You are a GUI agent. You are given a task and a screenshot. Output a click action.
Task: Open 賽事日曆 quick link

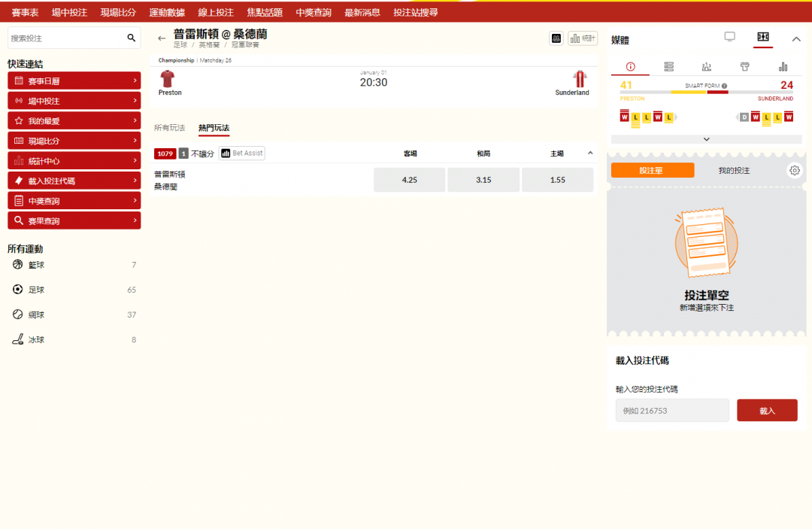74,81
